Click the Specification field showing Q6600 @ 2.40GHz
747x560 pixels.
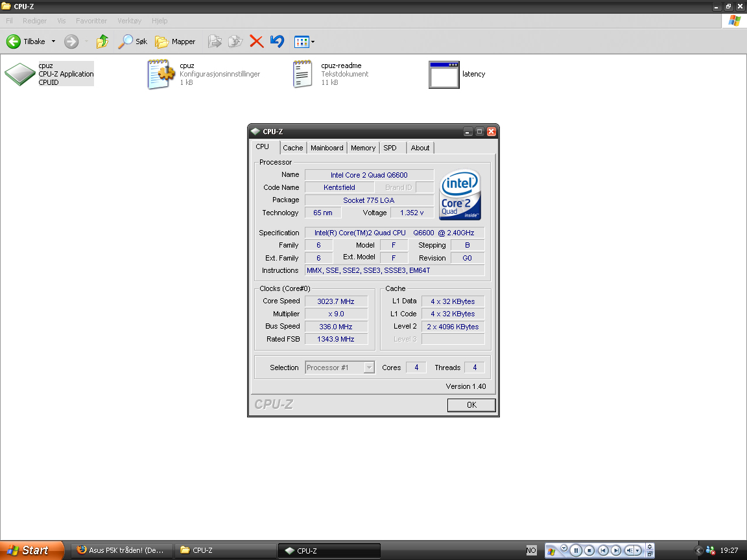click(x=394, y=233)
